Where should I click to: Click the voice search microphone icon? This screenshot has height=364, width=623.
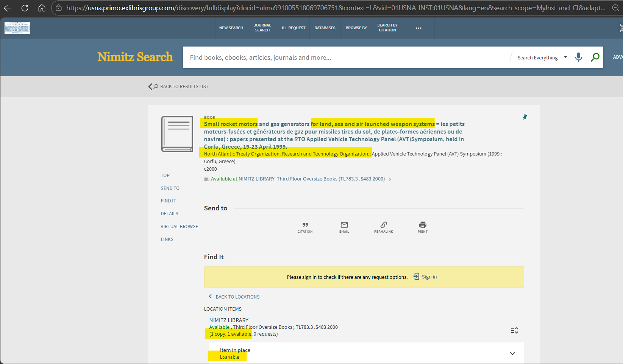pos(578,58)
